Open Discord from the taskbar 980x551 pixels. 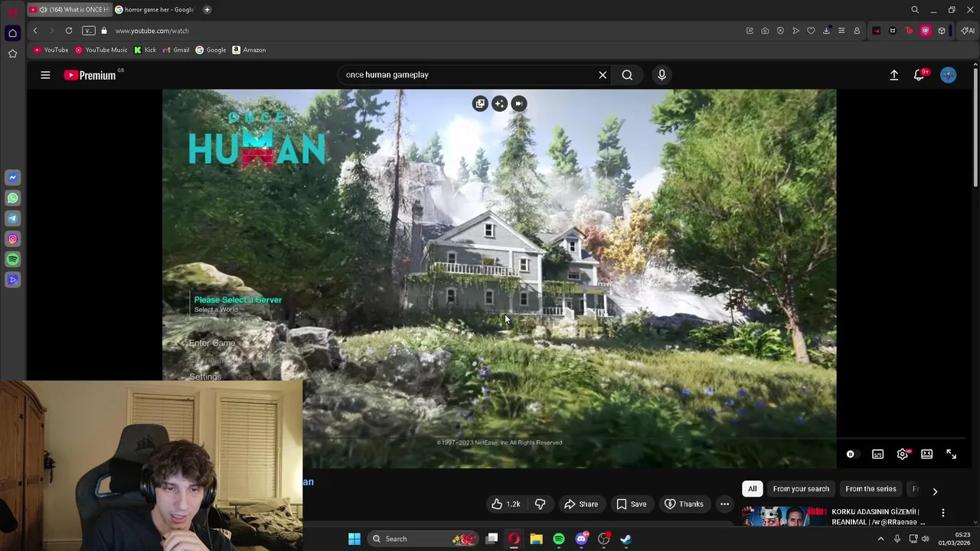point(581,539)
